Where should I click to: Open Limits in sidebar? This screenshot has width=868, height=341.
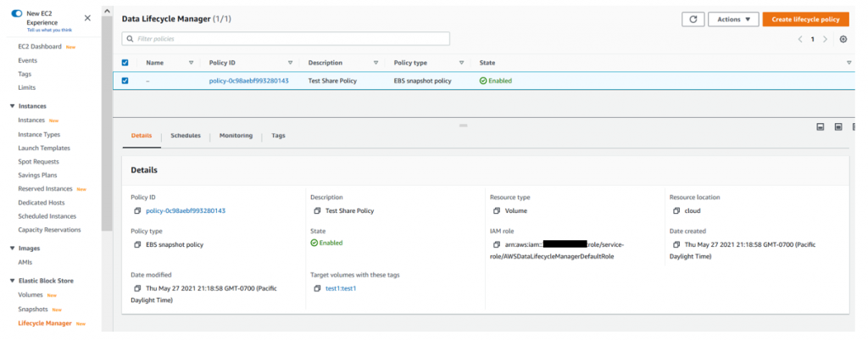point(26,87)
